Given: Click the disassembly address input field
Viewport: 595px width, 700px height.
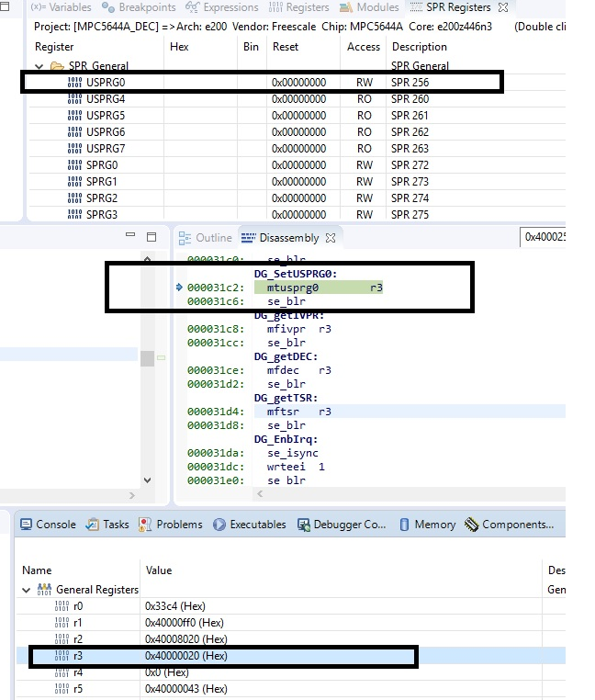Looking at the screenshot, I should coord(544,237).
